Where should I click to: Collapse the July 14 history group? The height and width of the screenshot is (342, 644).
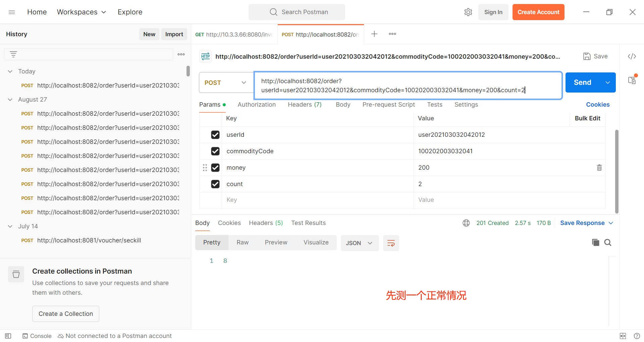[10, 226]
